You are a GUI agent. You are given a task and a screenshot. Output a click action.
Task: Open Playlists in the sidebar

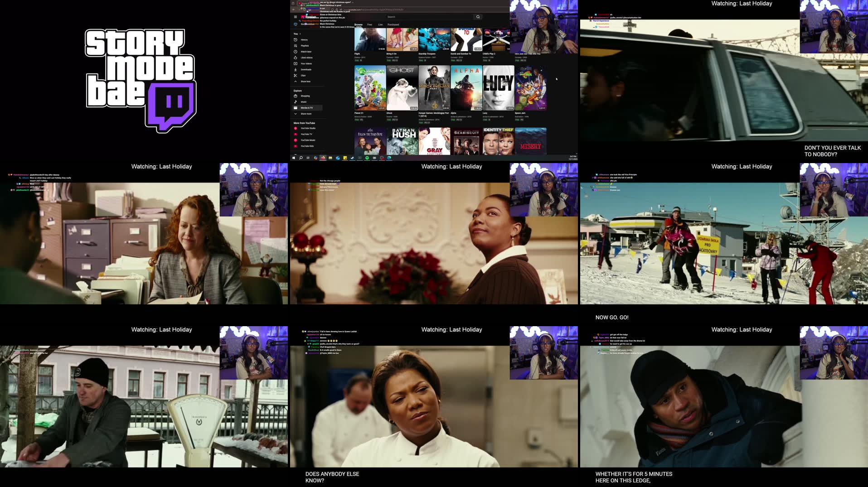(304, 46)
